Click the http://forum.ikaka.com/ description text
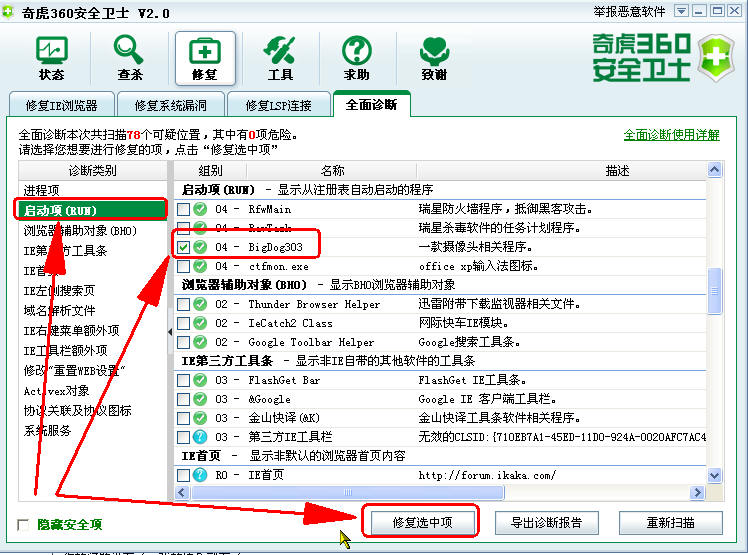 click(x=487, y=475)
